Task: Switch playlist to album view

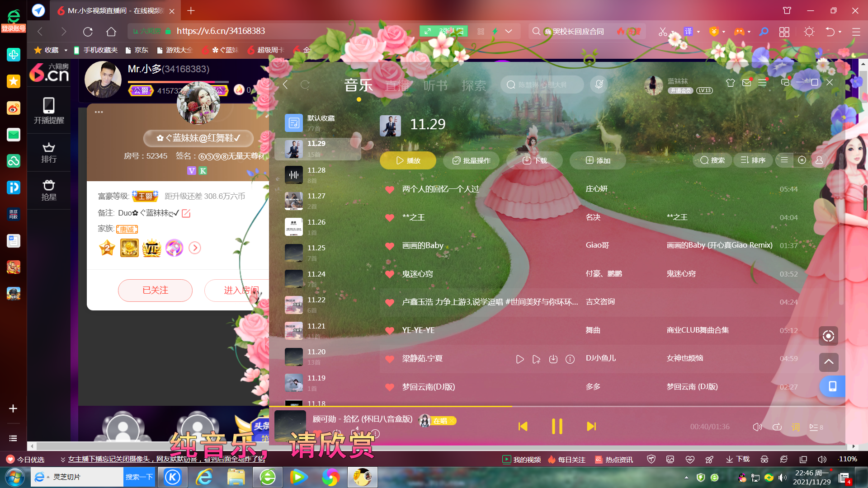Action: click(802, 160)
